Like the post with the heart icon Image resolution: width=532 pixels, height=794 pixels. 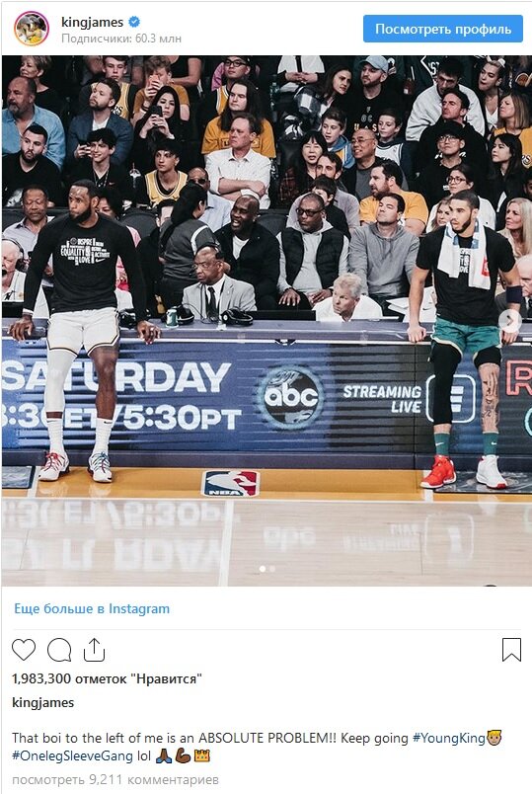pyautogui.click(x=24, y=650)
